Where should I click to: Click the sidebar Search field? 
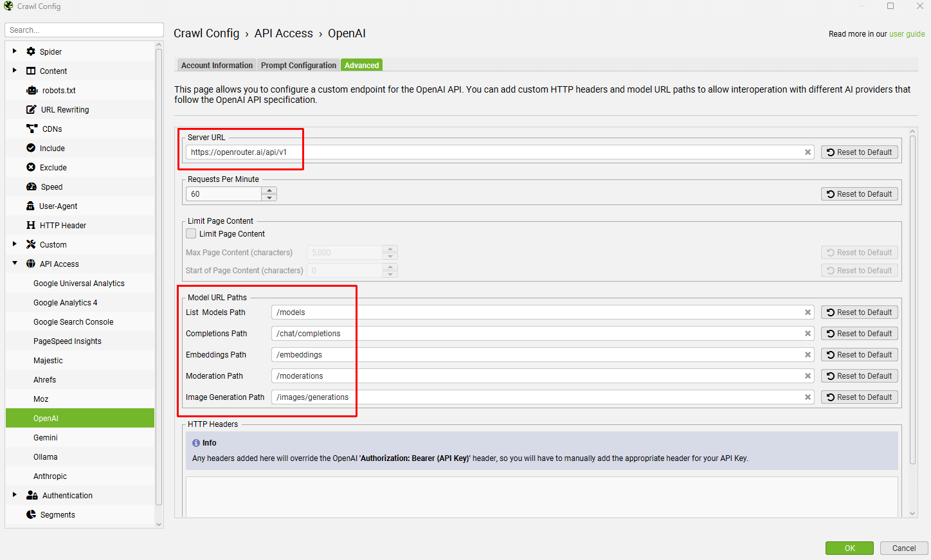(x=84, y=30)
